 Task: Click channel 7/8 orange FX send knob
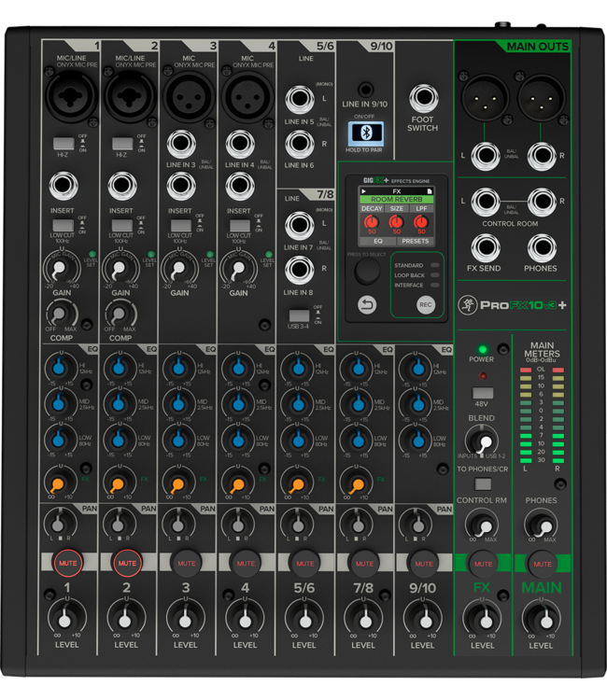[358, 483]
